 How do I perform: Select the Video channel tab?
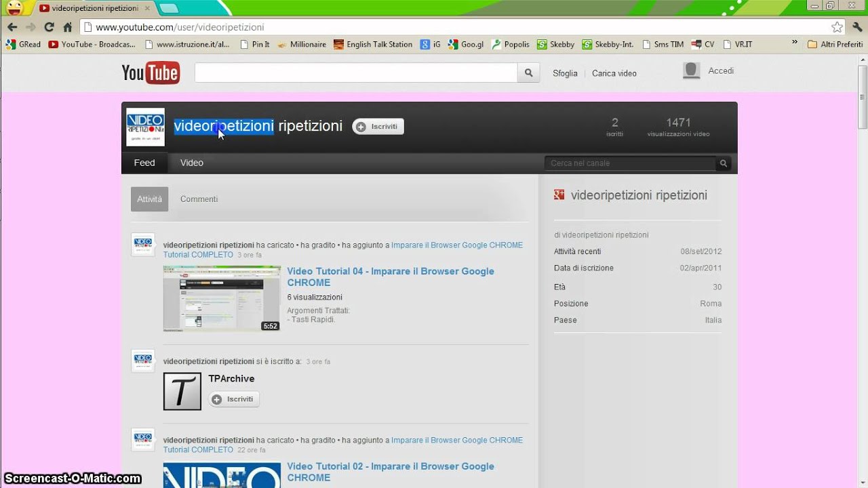click(x=192, y=163)
